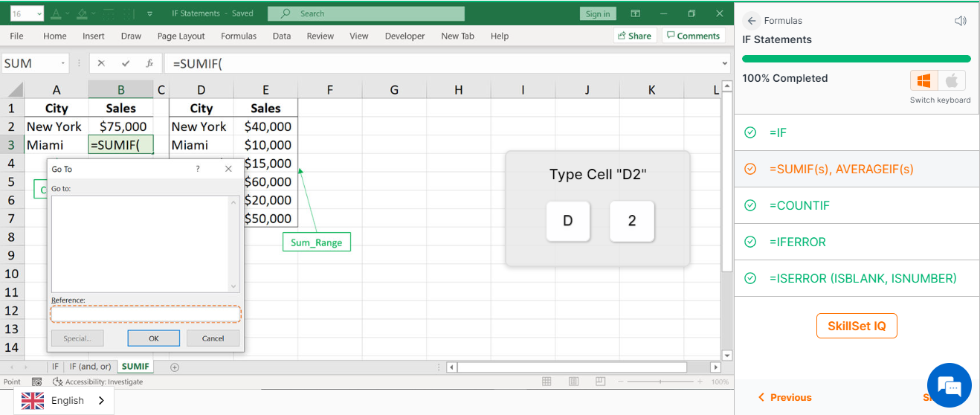Click the Comments button
Image resolution: width=980 pixels, height=415 pixels.
[x=693, y=36]
